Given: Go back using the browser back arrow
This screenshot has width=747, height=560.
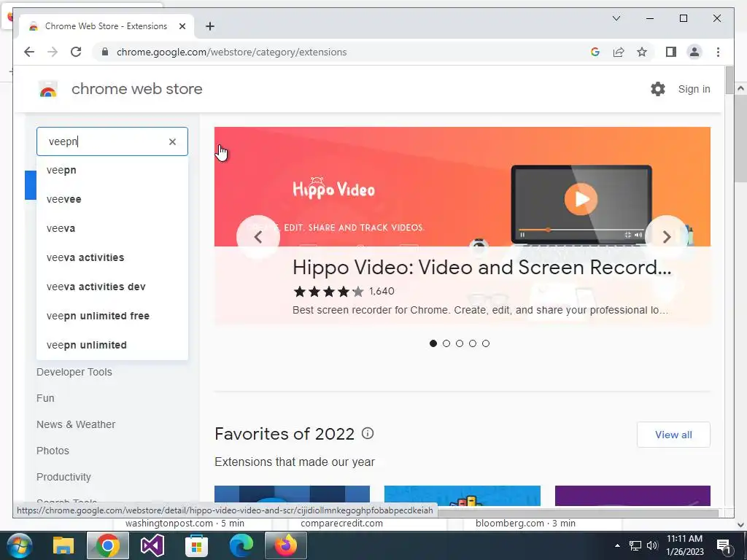Looking at the screenshot, I should click(x=29, y=52).
